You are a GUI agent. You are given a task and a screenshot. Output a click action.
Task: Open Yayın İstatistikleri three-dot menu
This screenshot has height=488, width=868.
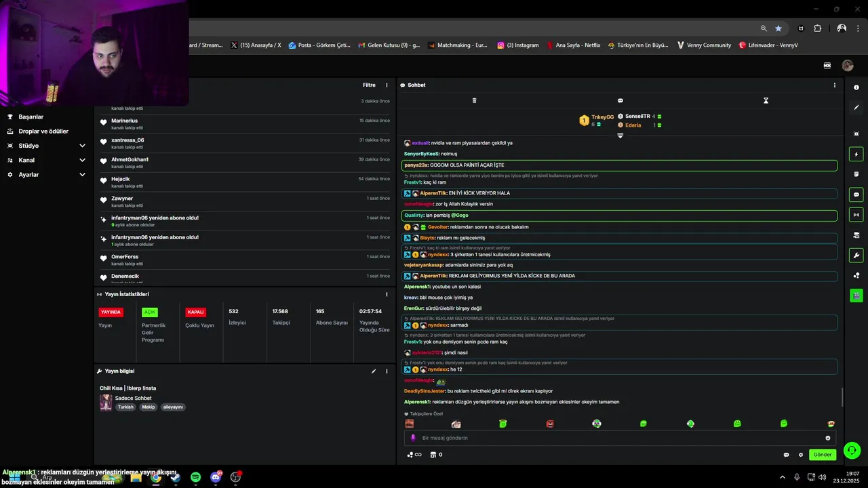[387, 294]
